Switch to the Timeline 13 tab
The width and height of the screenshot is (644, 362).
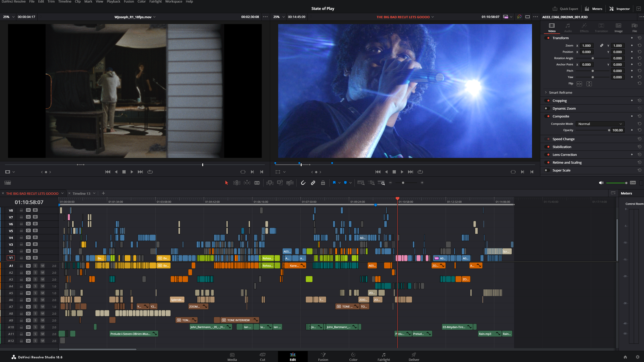81,193
